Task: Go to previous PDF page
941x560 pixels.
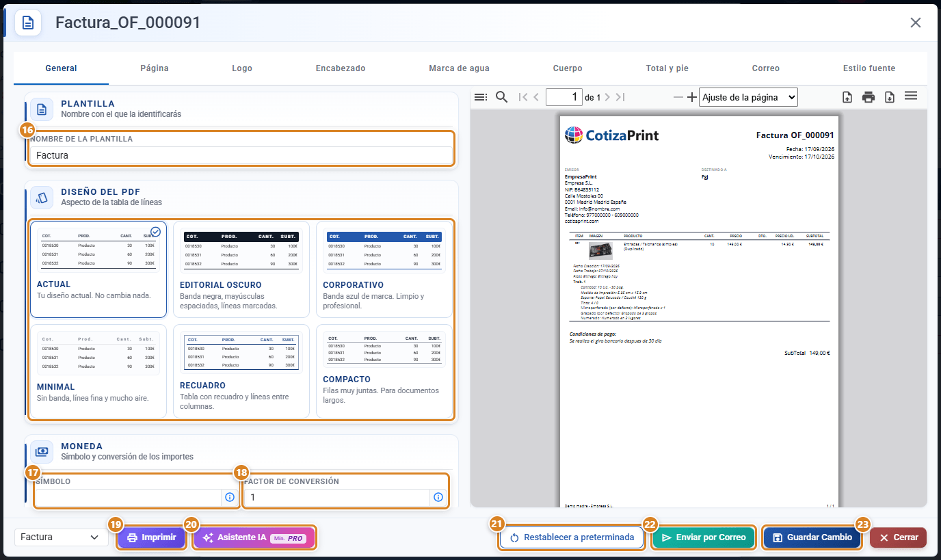Action: [x=536, y=97]
